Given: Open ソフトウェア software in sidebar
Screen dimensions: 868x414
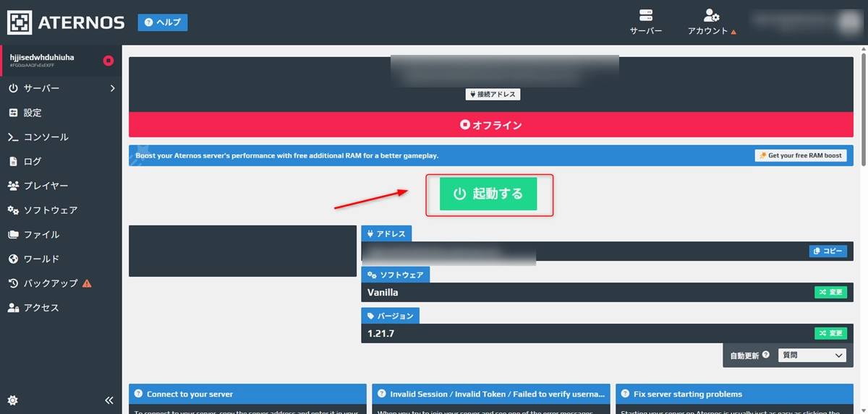Looking at the screenshot, I should (x=61, y=210).
